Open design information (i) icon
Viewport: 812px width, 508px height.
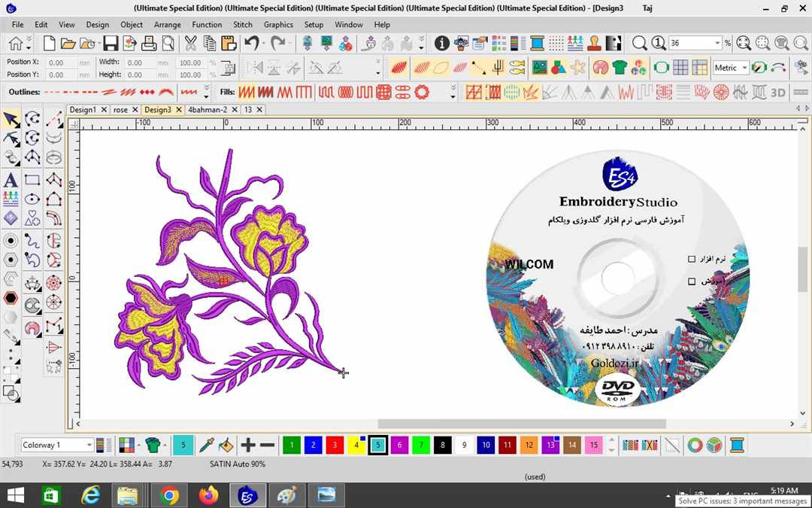[x=441, y=43]
